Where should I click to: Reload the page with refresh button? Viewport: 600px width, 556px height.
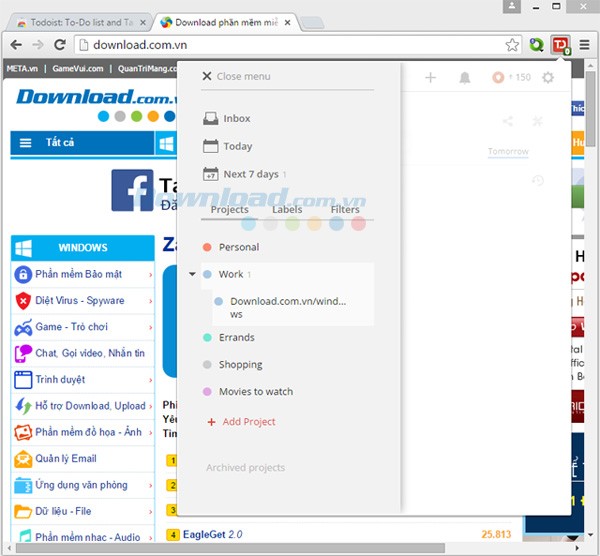tap(60, 44)
